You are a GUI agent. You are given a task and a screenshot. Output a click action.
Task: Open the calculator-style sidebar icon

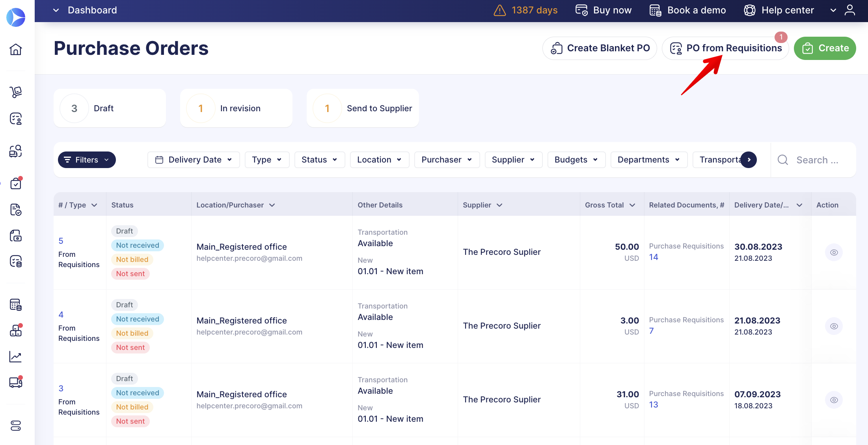coord(16,305)
